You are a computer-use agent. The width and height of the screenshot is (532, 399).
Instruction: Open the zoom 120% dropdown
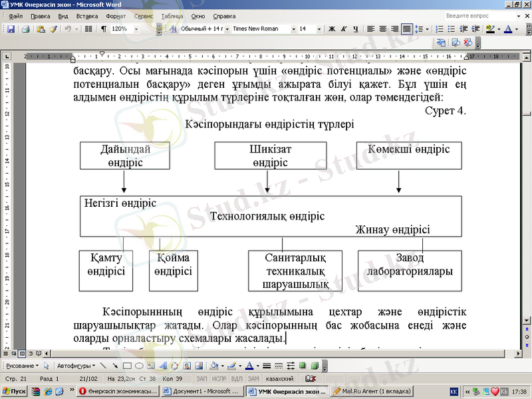tap(136, 29)
